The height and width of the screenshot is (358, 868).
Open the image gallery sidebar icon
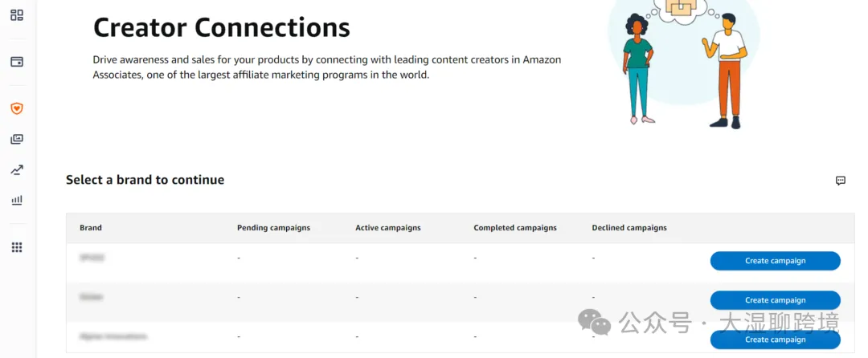tap(16, 139)
